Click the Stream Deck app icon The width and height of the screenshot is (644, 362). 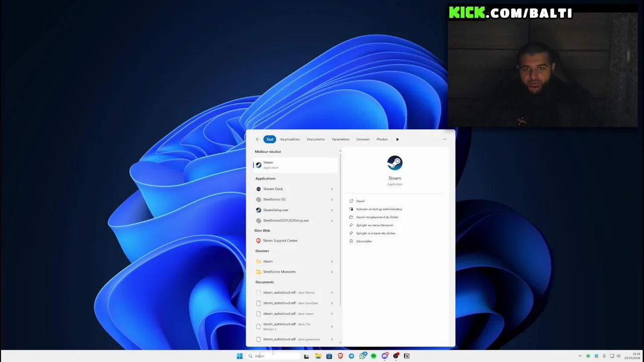tap(259, 189)
